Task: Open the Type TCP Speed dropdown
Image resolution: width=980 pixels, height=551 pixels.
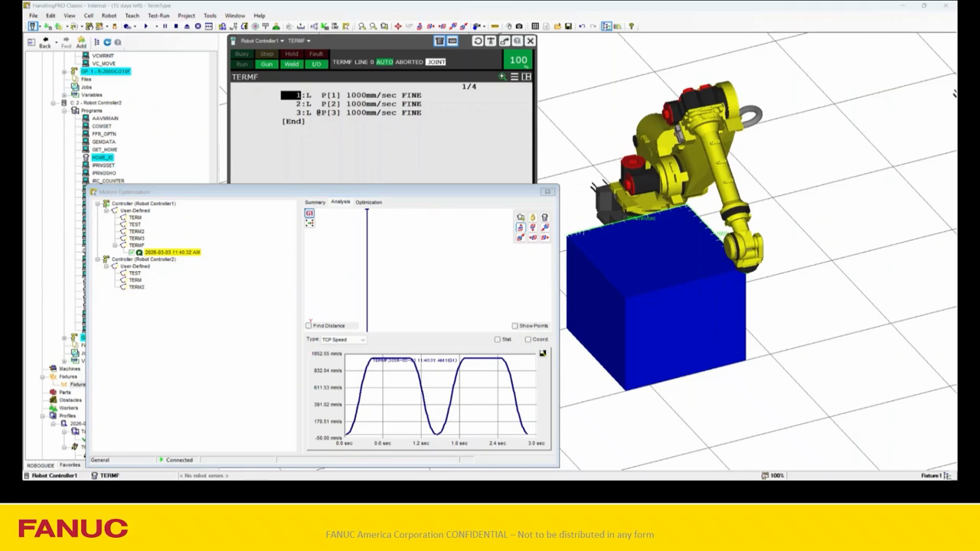Action: 342,339
